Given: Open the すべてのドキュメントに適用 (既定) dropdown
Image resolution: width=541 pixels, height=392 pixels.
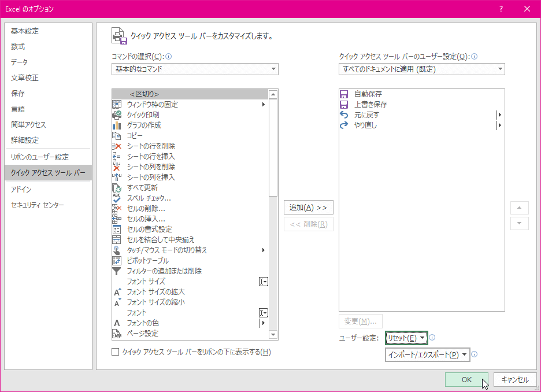Looking at the screenshot, I should pyautogui.click(x=421, y=69).
